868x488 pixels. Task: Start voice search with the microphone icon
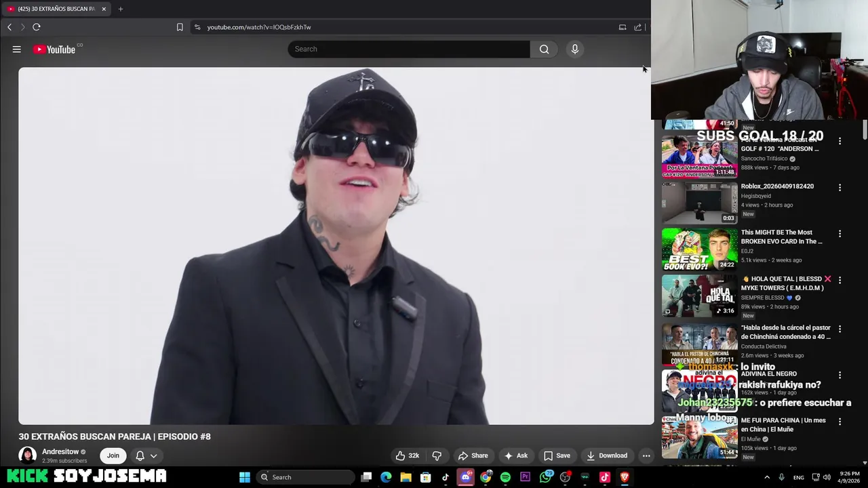tap(575, 49)
